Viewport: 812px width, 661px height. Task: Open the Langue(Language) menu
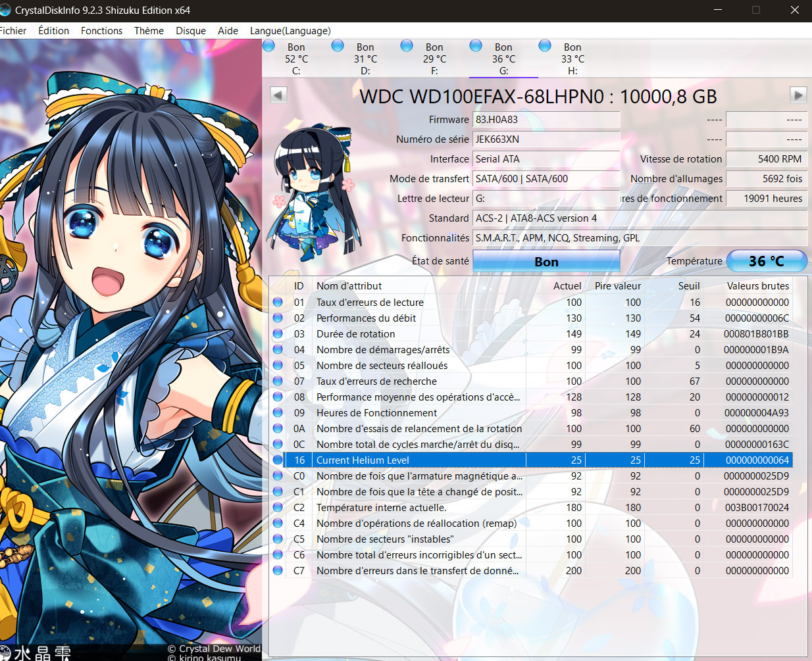[x=290, y=31]
